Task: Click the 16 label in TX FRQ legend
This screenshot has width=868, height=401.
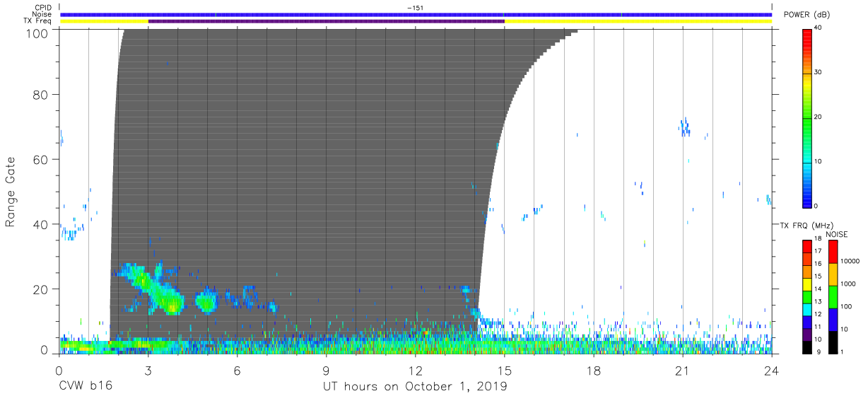Action: click(x=818, y=264)
